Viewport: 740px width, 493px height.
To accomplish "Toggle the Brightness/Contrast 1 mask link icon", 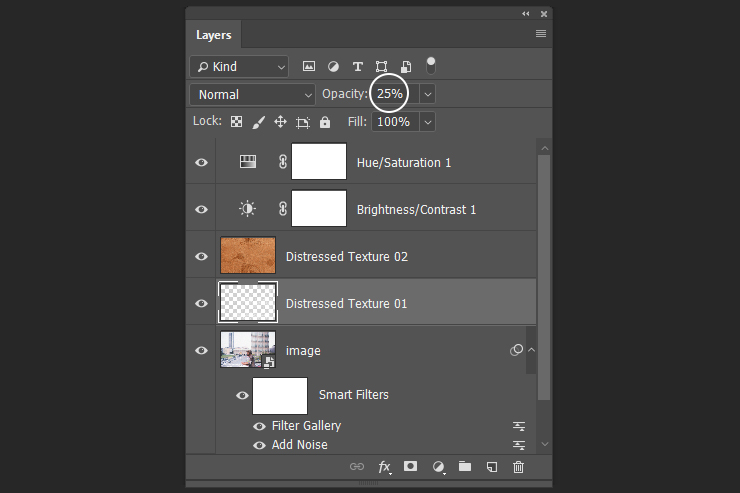I will point(283,209).
